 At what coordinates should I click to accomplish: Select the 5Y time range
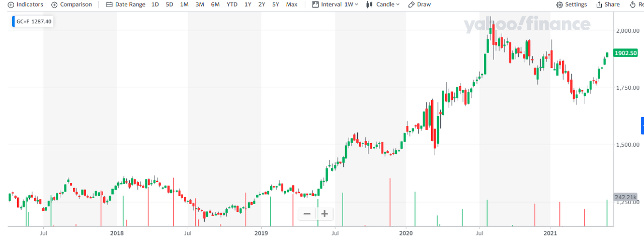pyautogui.click(x=276, y=5)
